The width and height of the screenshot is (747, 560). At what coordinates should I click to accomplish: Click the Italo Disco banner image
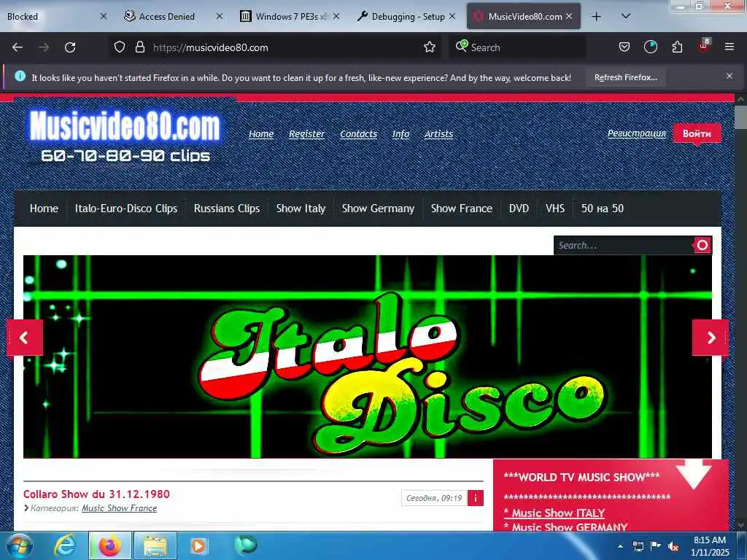coord(368,357)
